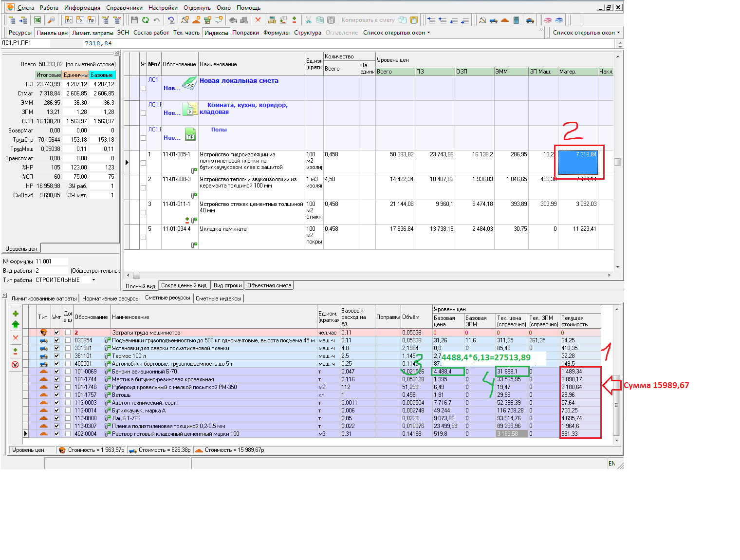Click the Excel export toolbar icon
740x560 pixels.
37,20
